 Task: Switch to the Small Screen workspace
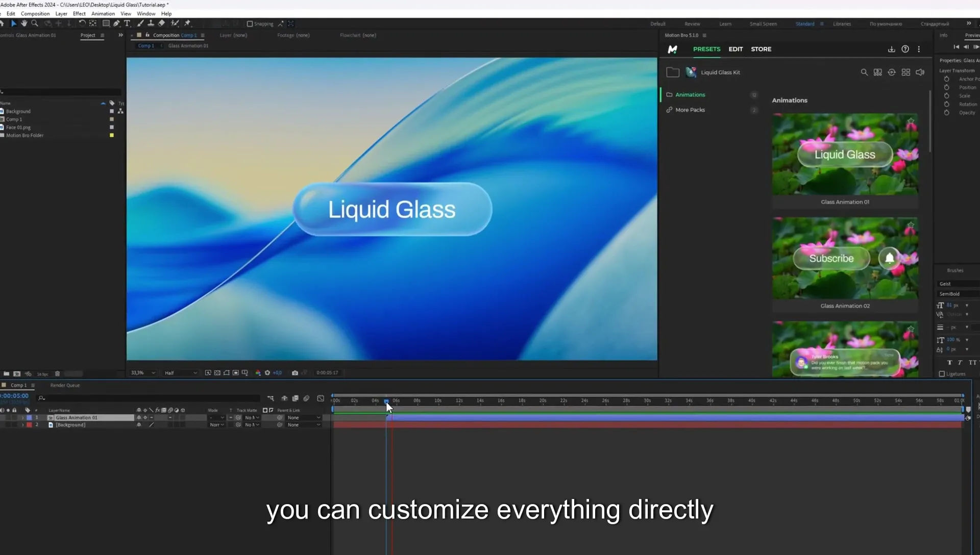click(763, 24)
